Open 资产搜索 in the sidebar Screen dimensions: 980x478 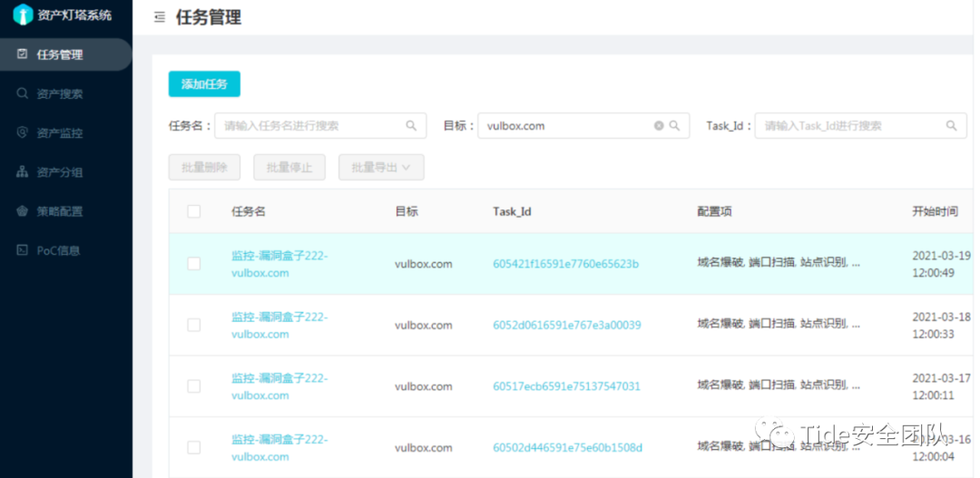pyautogui.click(x=59, y=93)
